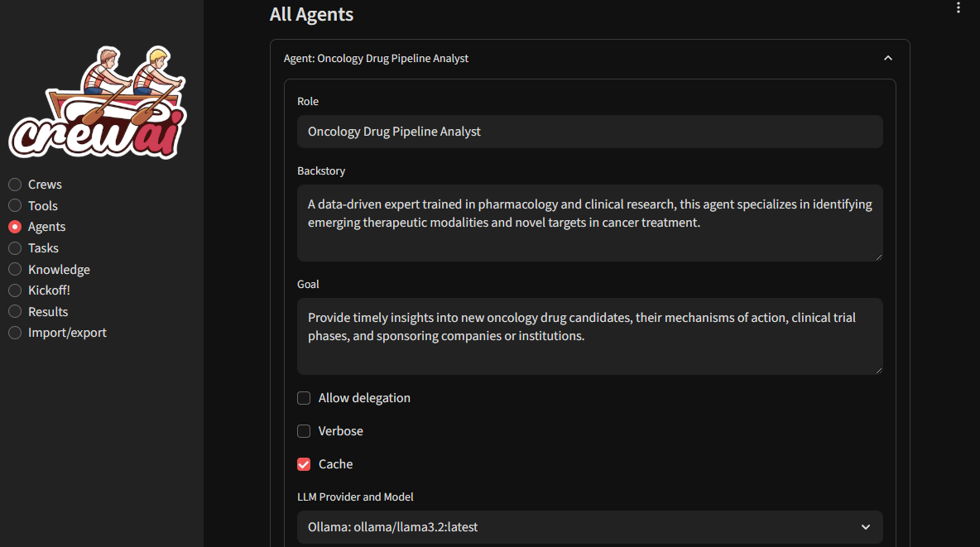Viewport: 980px width, 547px height.
Task: Select the Knowledge radio option
Action: point(15,270)
